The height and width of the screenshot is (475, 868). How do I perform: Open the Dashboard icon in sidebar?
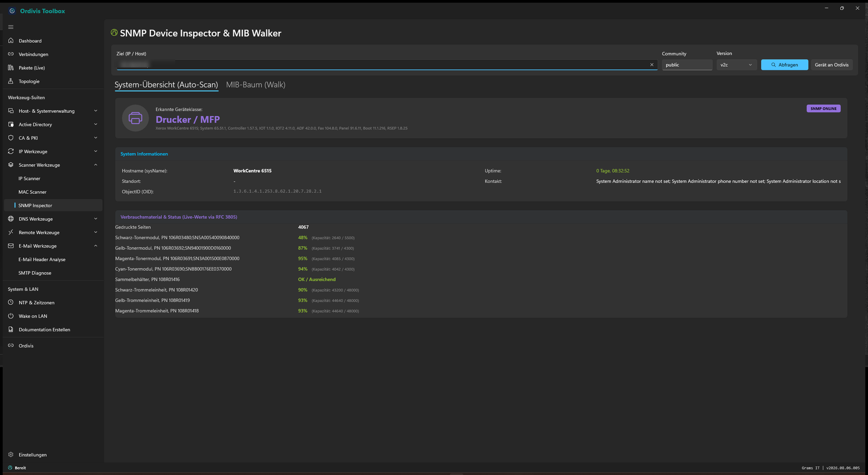tap(11, 41)
